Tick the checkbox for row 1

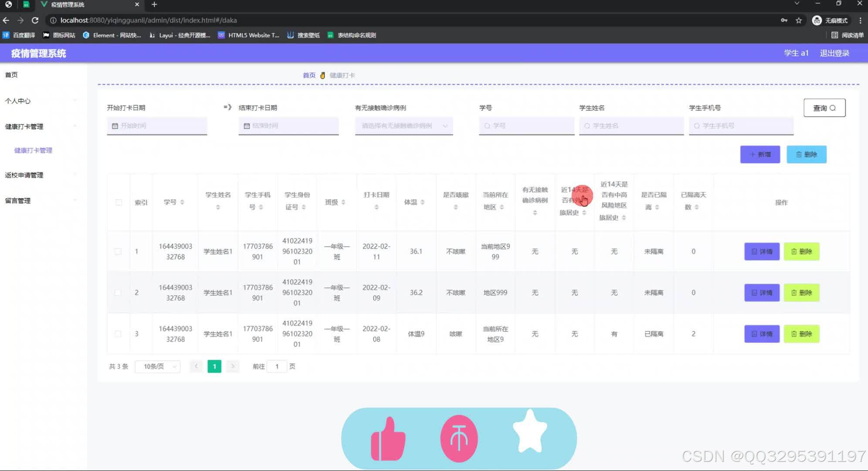[118, 251]
